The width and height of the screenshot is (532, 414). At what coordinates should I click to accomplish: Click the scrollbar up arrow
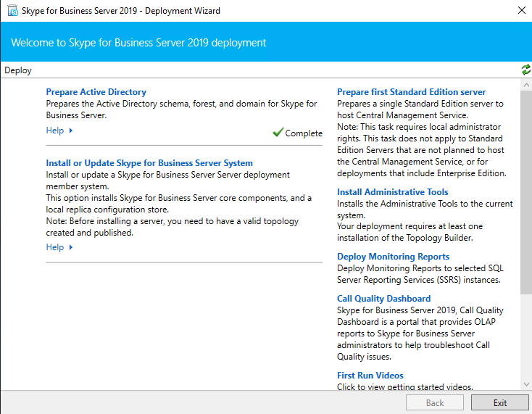pos(525,85)
